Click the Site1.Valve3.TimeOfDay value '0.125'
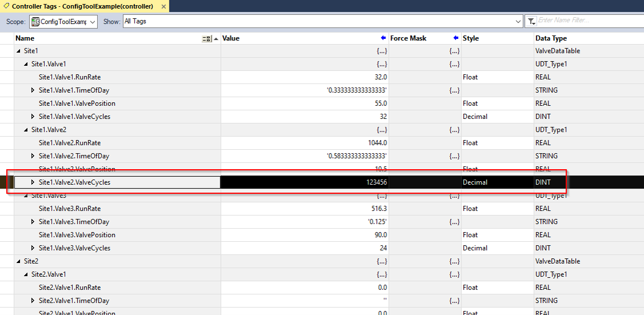Image resolution: width=644 pixels, height=315 pixels. tap(377, 221)
